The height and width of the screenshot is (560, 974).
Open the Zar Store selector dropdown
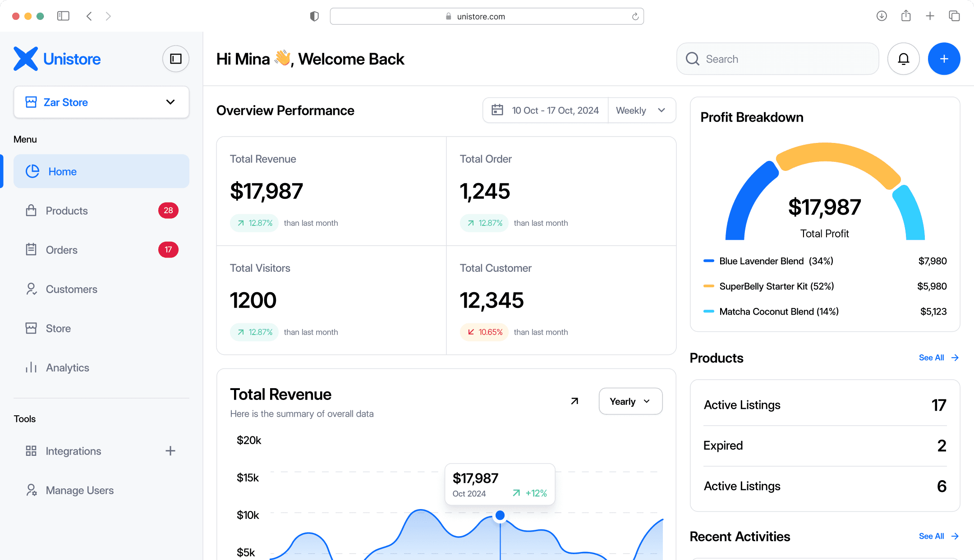coord(101,102)
